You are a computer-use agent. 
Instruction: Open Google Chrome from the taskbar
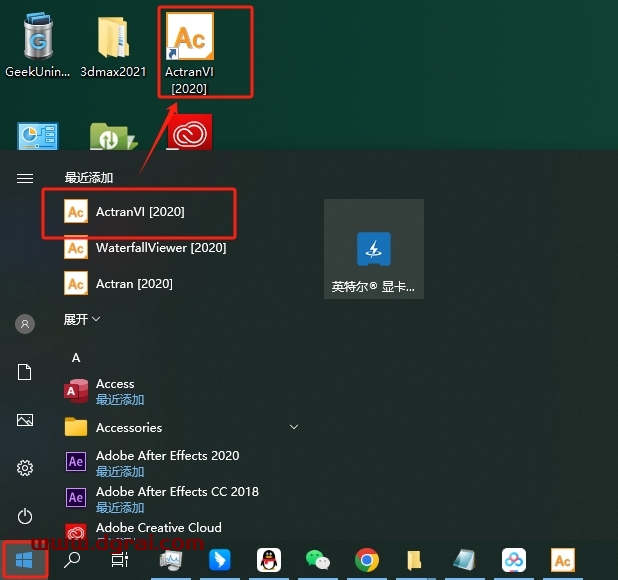[x=366, y=561]
